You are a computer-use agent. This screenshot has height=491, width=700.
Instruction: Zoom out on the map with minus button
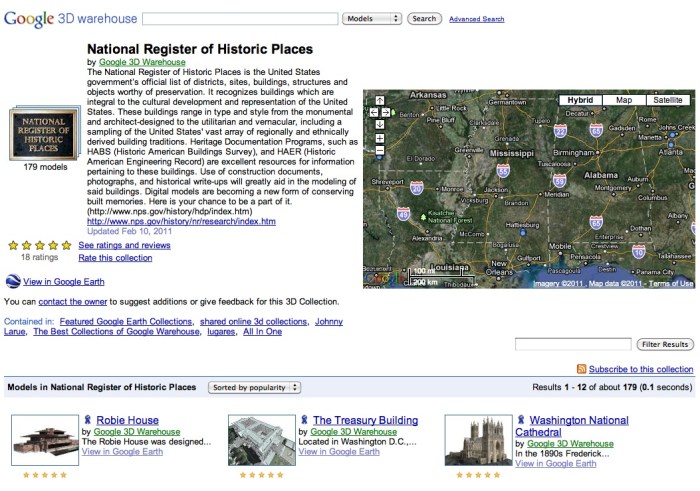point(380,151)
